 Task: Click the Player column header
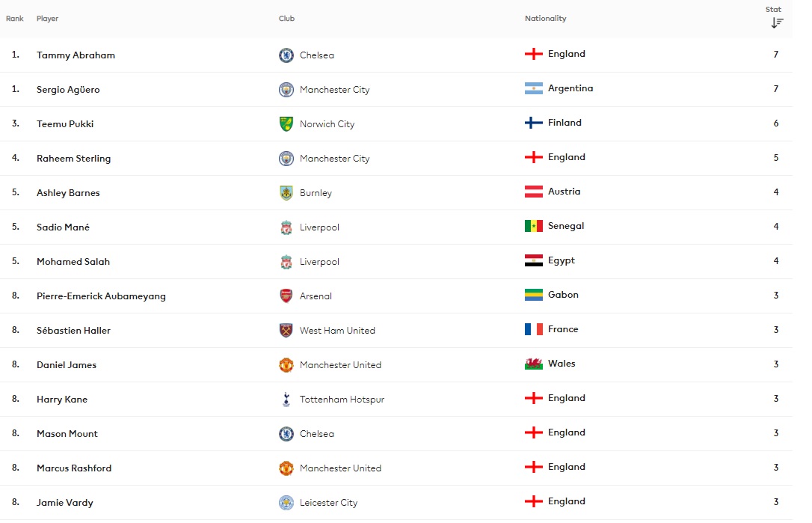[47, 18]
